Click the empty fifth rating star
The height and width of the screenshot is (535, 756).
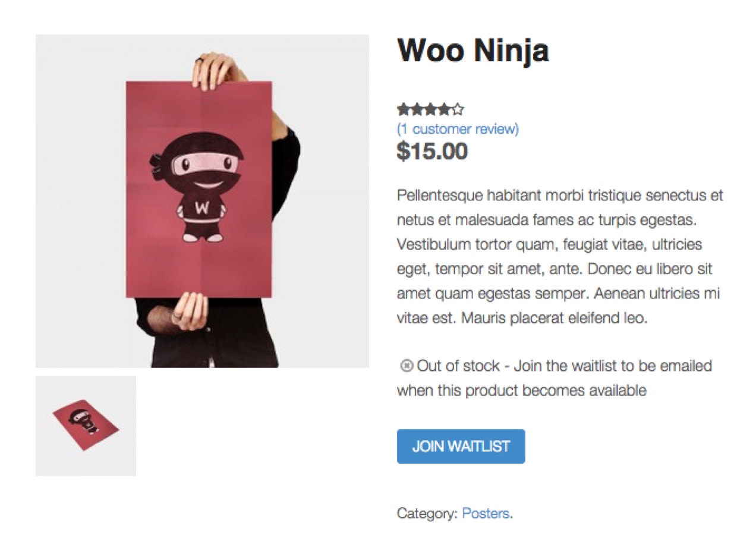pyautogui.click(x=458, y=109)
